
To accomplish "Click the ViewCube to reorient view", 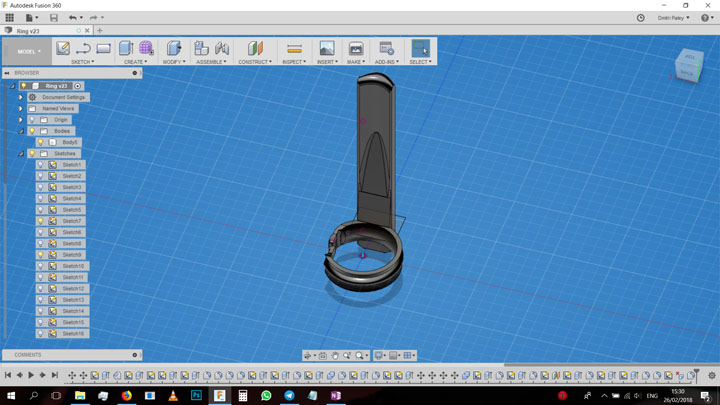I will [x=688, y=66].
